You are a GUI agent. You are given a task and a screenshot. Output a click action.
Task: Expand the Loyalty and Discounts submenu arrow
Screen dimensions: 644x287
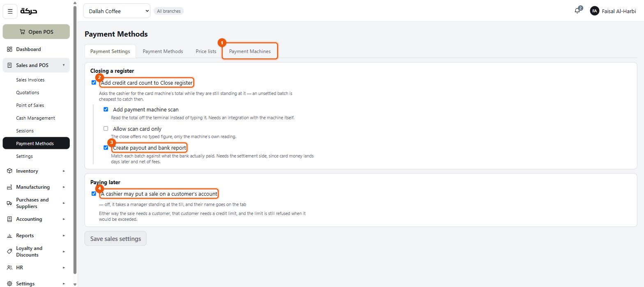[64, 252]
